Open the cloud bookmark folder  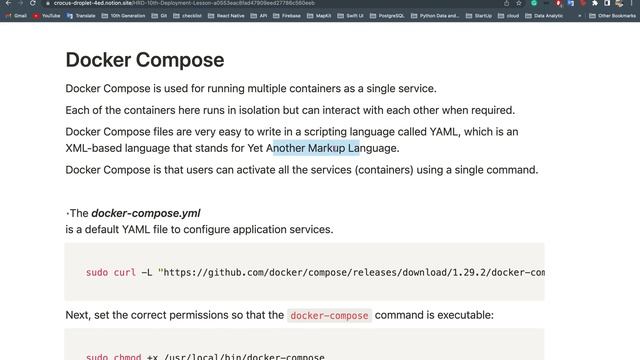509,16
